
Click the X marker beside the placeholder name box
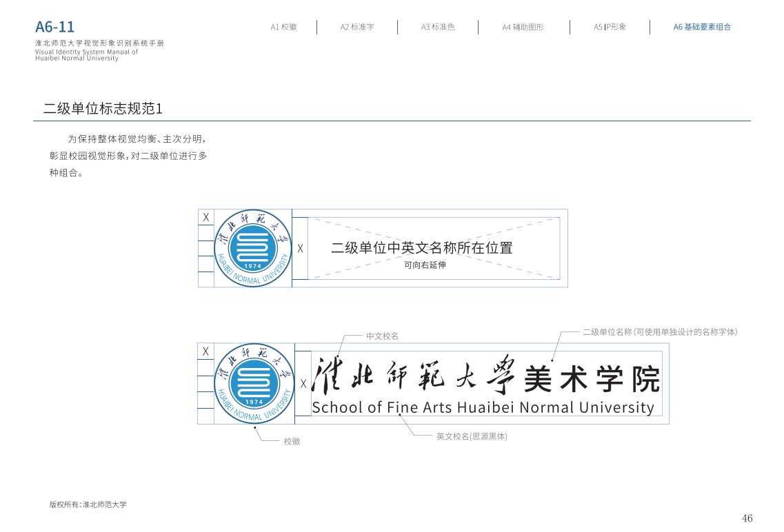[300, 248]
